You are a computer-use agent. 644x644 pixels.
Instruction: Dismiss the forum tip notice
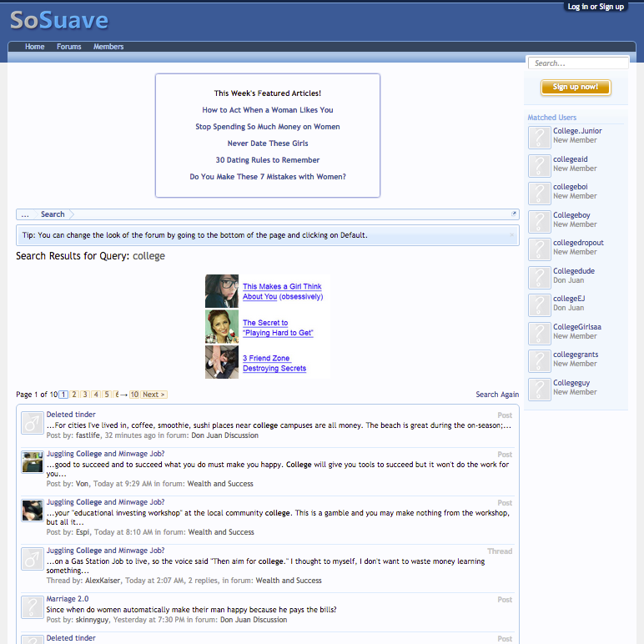pyautogui.click(x=511, y=235)
